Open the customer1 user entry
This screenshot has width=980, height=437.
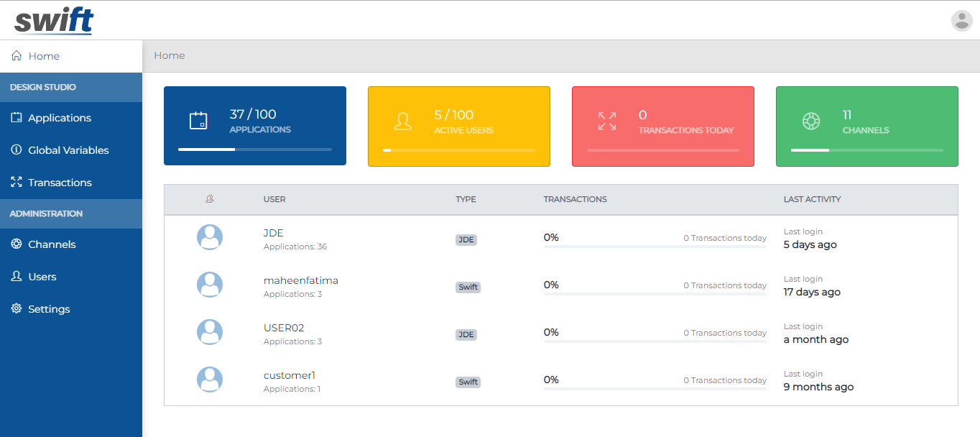(x=290, y=375)
